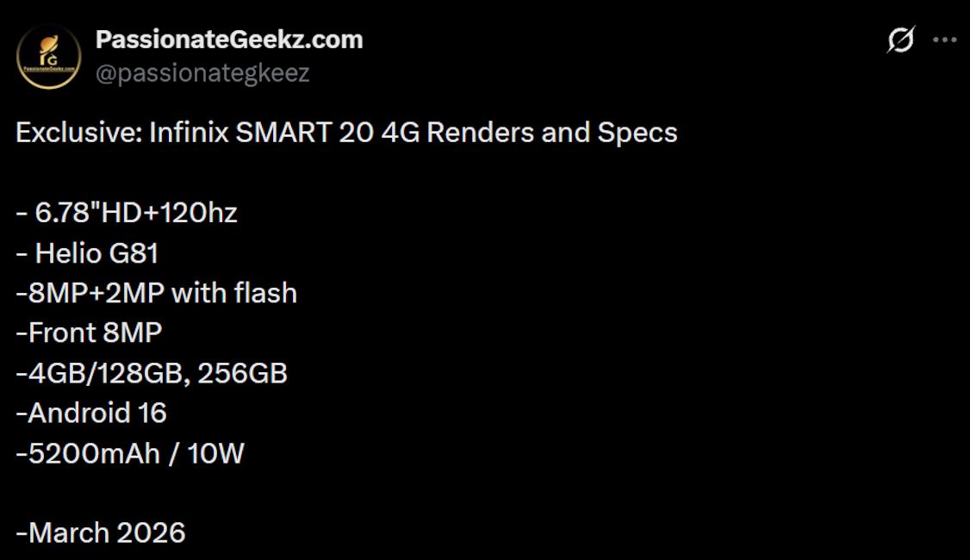Click the 5200mAh / 10W battery line
Image resolution: width=970 pixels, height=560 pixels.
coord(130,452)
